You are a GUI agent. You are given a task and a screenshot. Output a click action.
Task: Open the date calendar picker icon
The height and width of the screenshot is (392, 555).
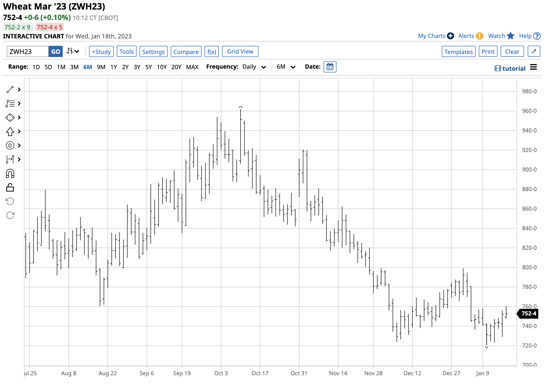tap(330, 67)
